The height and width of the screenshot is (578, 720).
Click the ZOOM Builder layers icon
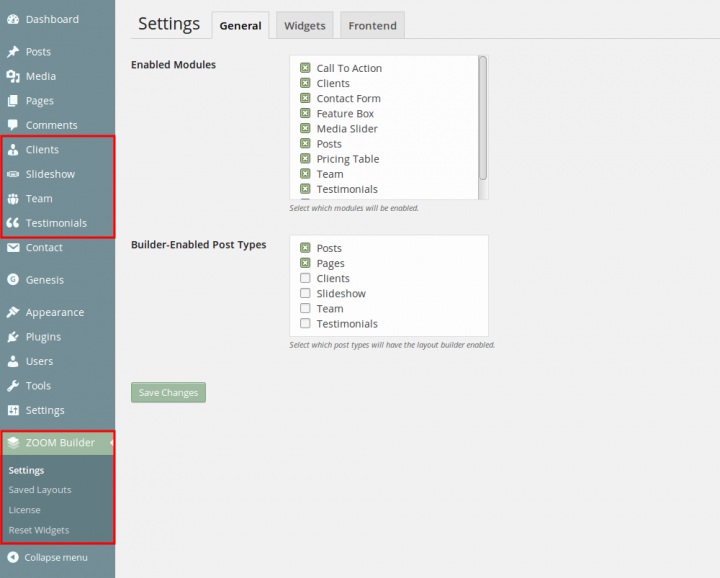[13, 443]
